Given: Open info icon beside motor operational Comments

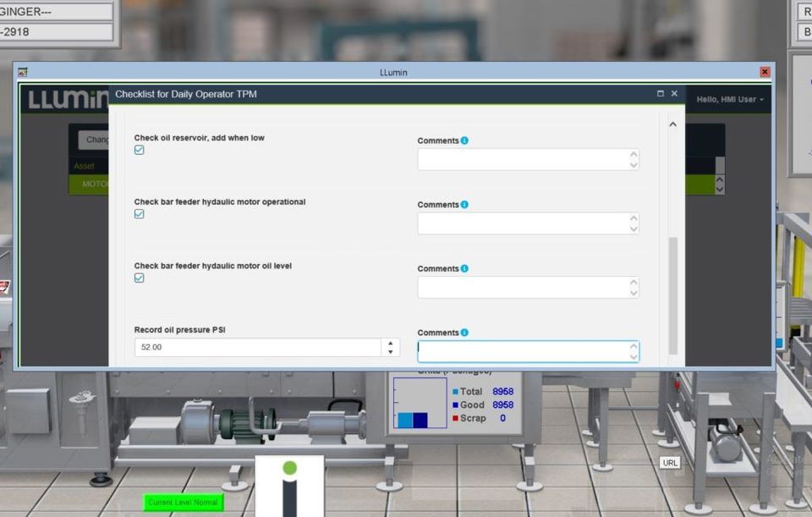Looking at the screenshot, I should pyautogui.click(x=464, y=205).
